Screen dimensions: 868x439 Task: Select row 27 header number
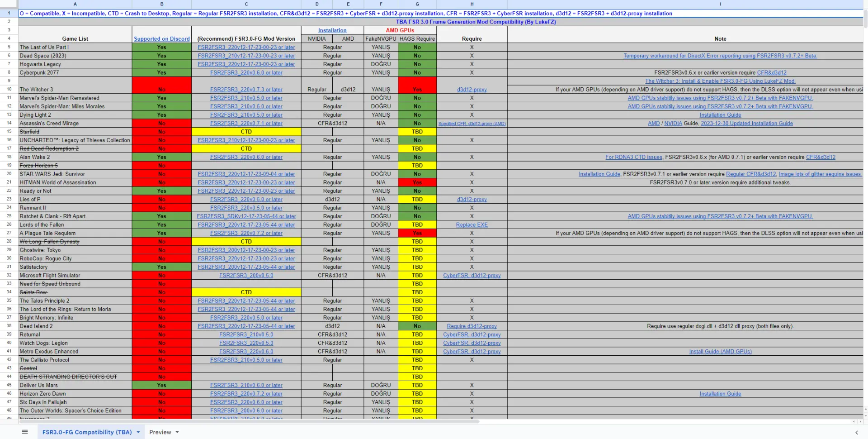click(9, 233)
